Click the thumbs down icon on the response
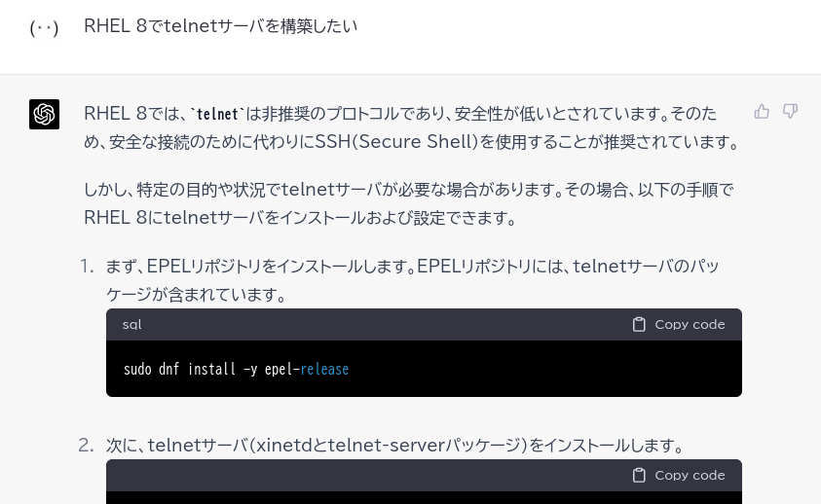This screenshot has width=821, height=504. tap(790, 112)
